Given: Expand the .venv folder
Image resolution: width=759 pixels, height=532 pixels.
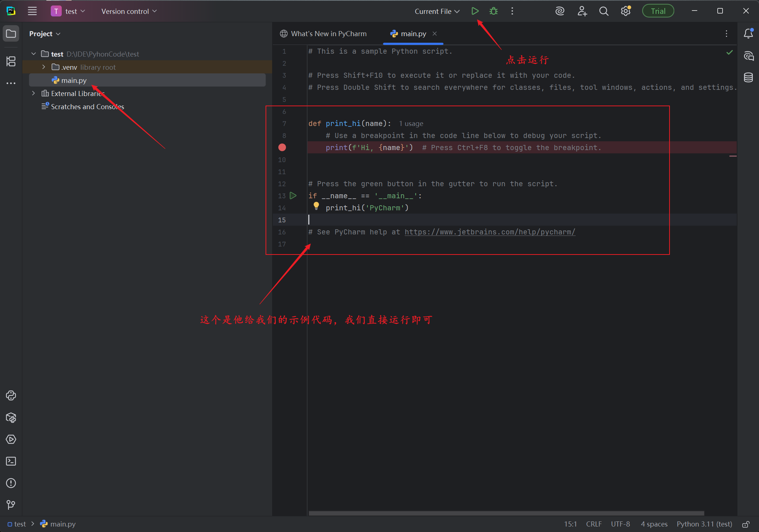Looking at the screenshot, I should pos(44,67).
